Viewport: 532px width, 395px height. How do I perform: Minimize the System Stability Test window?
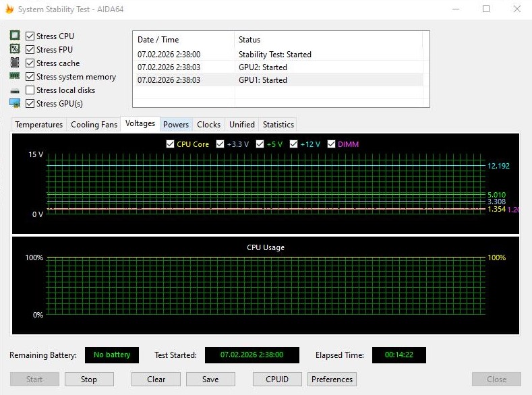tap(456, 9)
